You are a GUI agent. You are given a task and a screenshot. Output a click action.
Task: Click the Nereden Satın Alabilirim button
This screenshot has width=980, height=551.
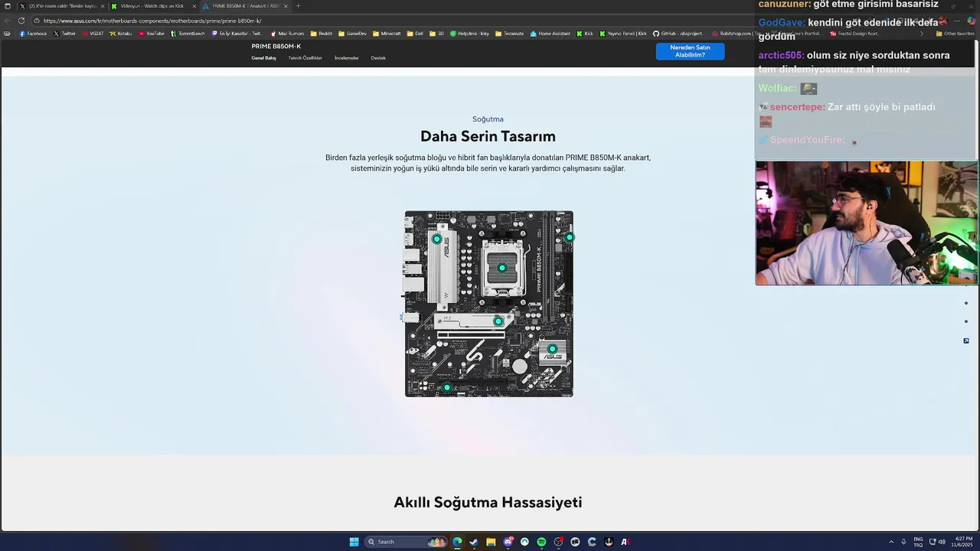click(x=690, y=51)
